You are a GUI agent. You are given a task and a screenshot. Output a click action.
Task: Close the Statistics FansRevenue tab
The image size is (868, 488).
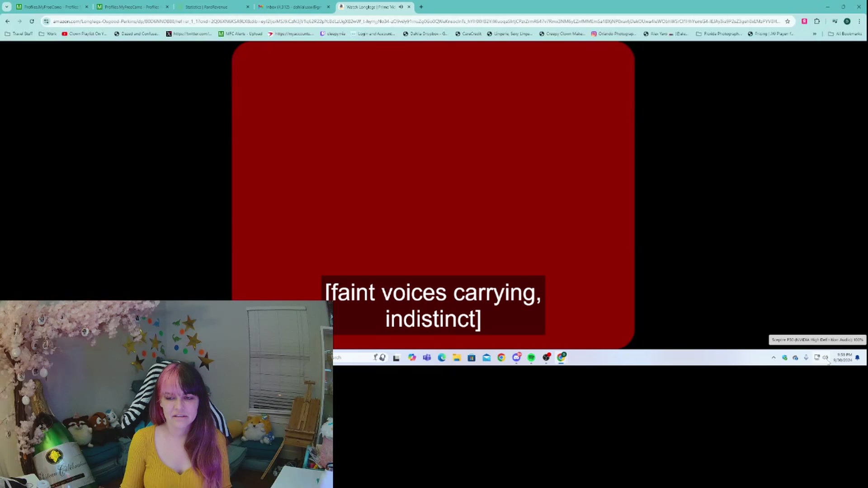[248, 7]
